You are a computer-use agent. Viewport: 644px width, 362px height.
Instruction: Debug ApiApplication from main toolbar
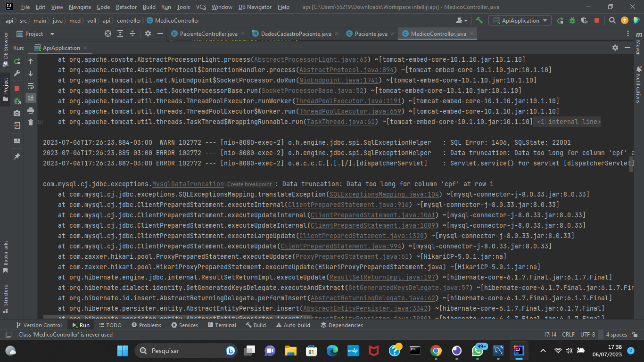(x=572, y=20)
